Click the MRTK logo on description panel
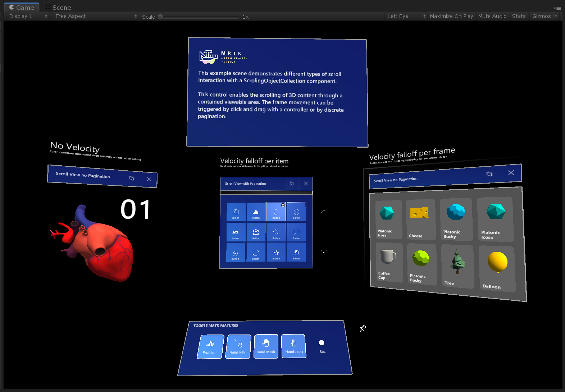565x392 pixels. pyautogui.click(x=223, y=57)
